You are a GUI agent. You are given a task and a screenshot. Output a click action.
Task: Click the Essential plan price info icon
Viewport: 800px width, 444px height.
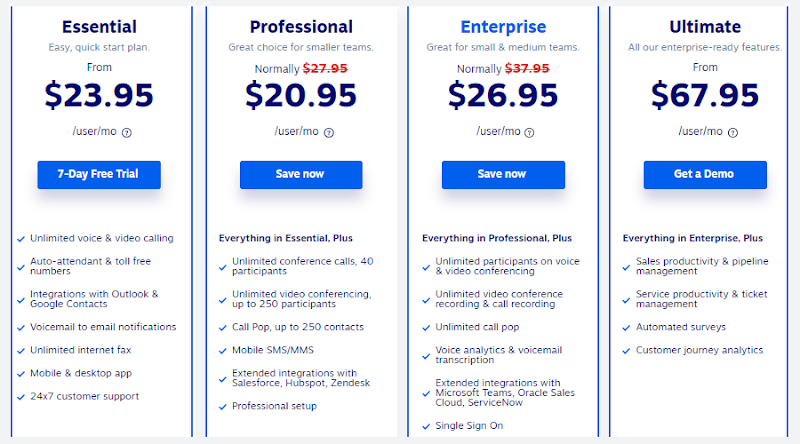pyautogui.click(x=127, y=133)
